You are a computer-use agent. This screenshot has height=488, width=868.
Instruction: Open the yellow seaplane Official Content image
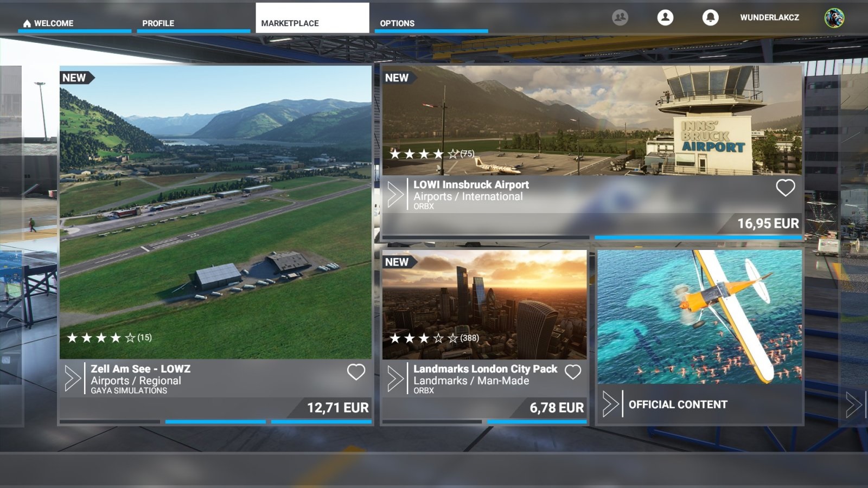pyautogui.click(x=699, y=317)
